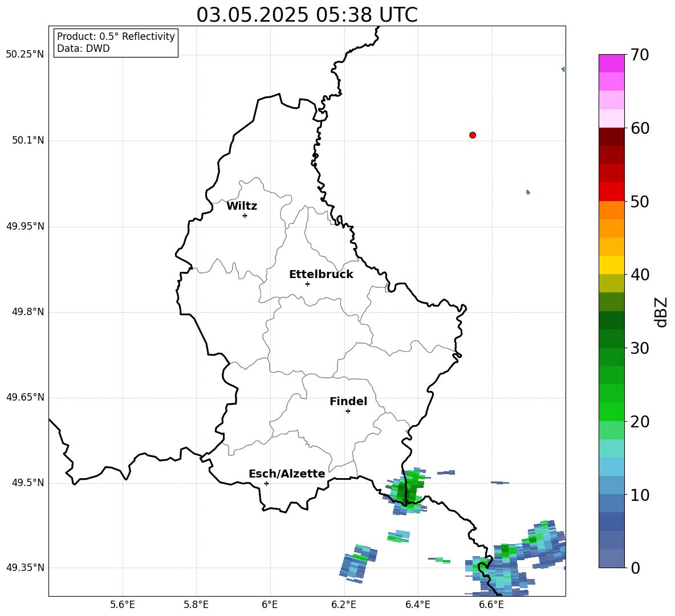This screenshot has width=675, height=616.
Task: Click the 20 tick on the colorbar
Action: coord(640,421)
